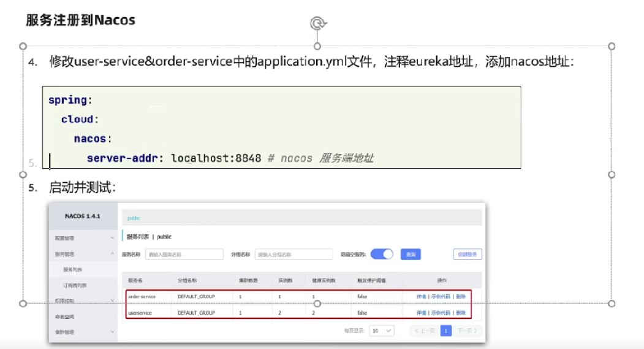Viewport: 644px width, 349px height.
Task: Click the blue 查询 button
Action: coord(411,255)
